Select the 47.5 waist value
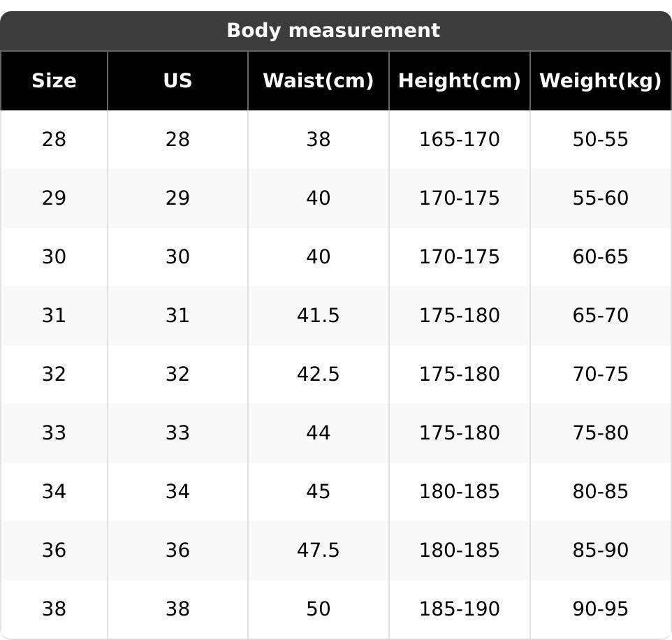Viewport: 672px width, 640px height. click(x=318, y=551)
